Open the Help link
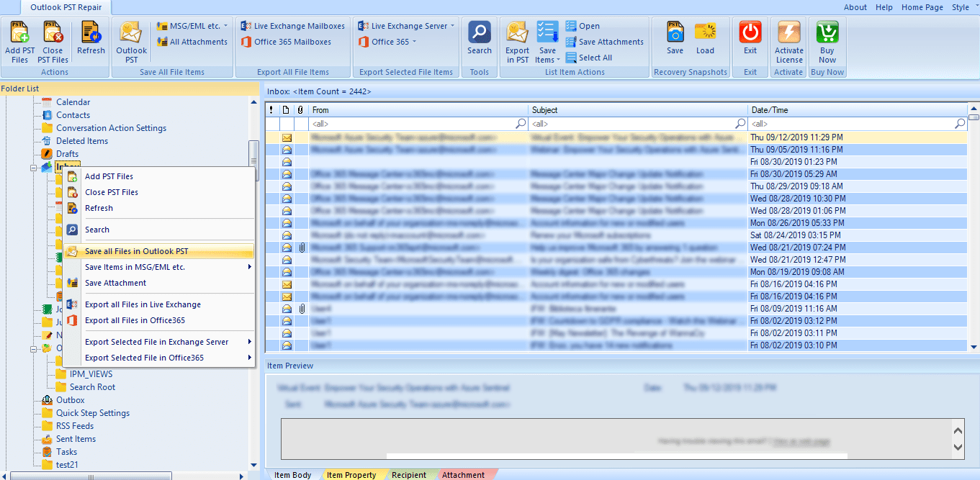The height and width of the screenshot is (480, 980). pos(884,7)
